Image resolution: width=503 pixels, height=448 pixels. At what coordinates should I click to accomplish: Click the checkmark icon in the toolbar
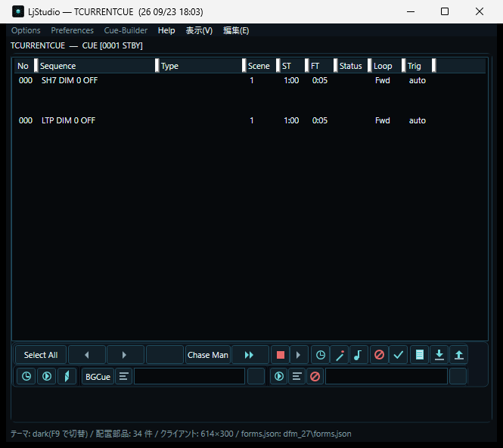point(399,355)
